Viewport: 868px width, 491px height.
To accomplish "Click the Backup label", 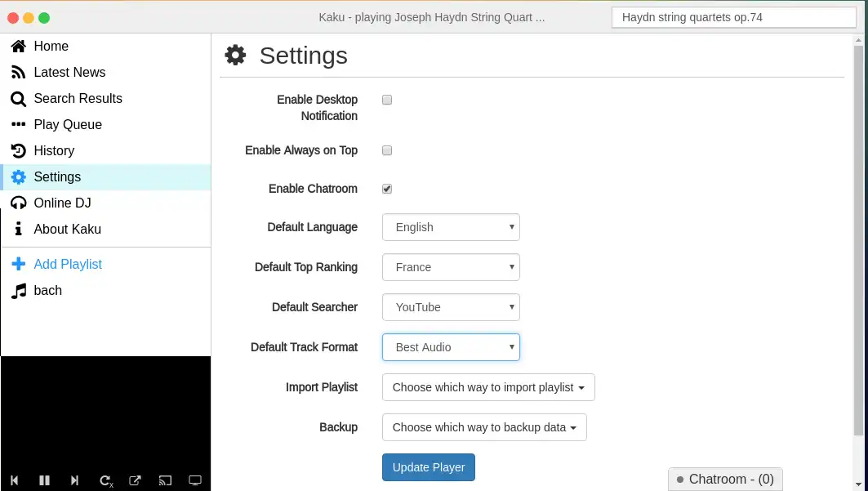I will [x=338, y=427].
